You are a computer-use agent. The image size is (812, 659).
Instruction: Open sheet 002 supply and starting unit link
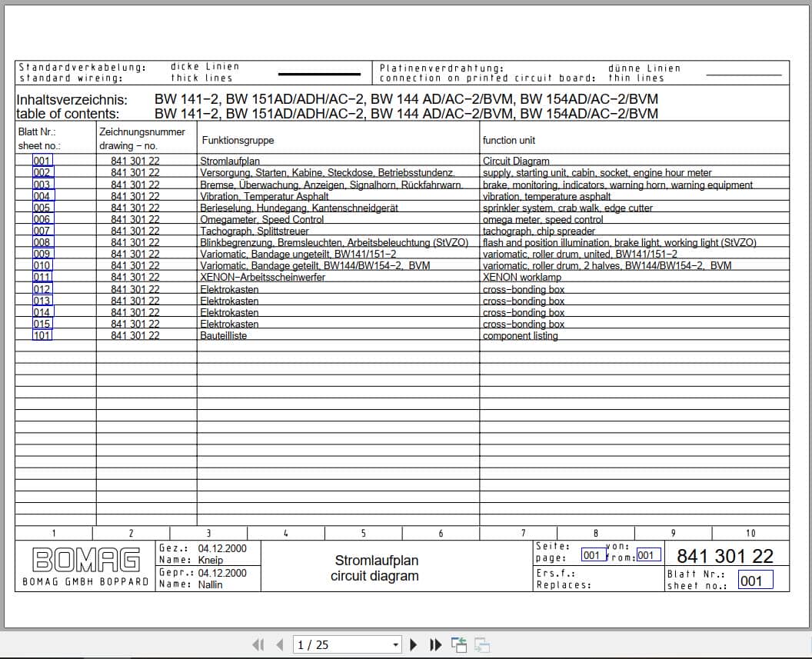coord(42,172)
